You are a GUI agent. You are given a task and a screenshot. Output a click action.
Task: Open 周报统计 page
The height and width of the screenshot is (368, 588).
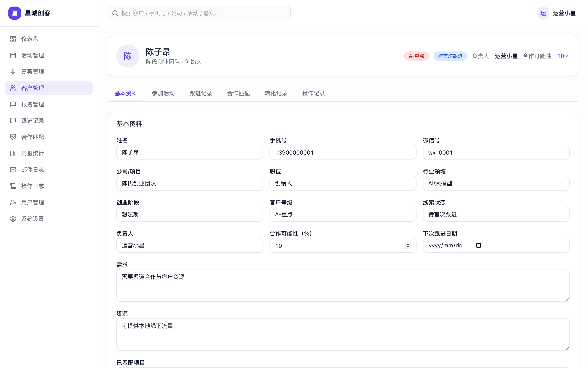click(x=49, y=153)
